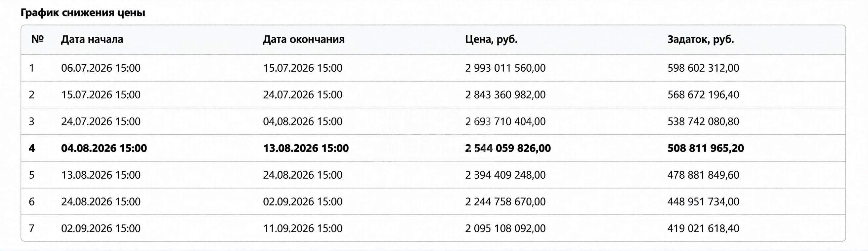Click deposit 419 021 618,40 in last row
Viewport: 868px width, 251px height.
(703, 229)
